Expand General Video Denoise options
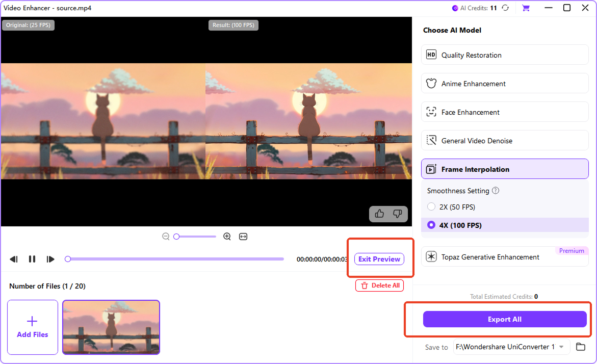597x364 pixels. 504,140
